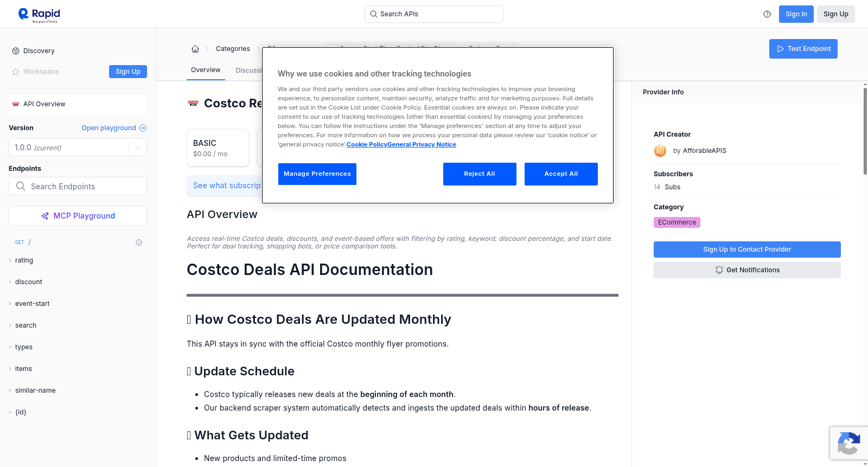Click Costco icon beside API Overview sidebar

[x=16, y=104]
